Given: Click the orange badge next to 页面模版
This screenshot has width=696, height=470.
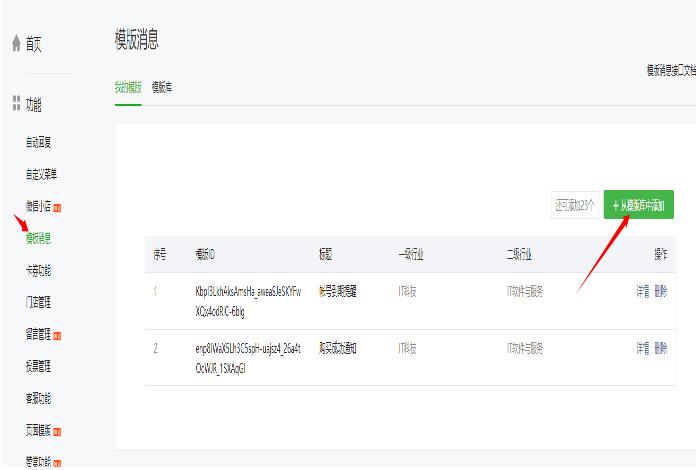Looking at the screenshot, I should (x=58, y=431).
